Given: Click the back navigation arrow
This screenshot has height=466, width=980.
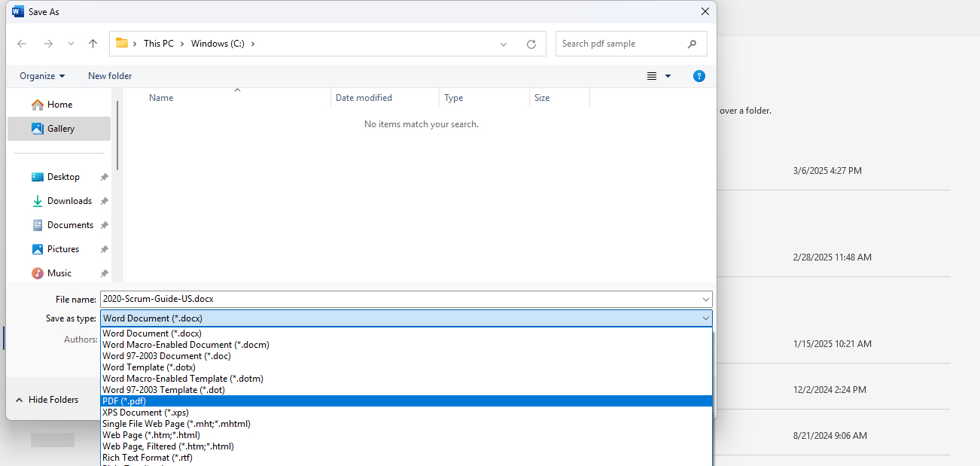Looking at the screenshot, I should (x=22, y=44).
